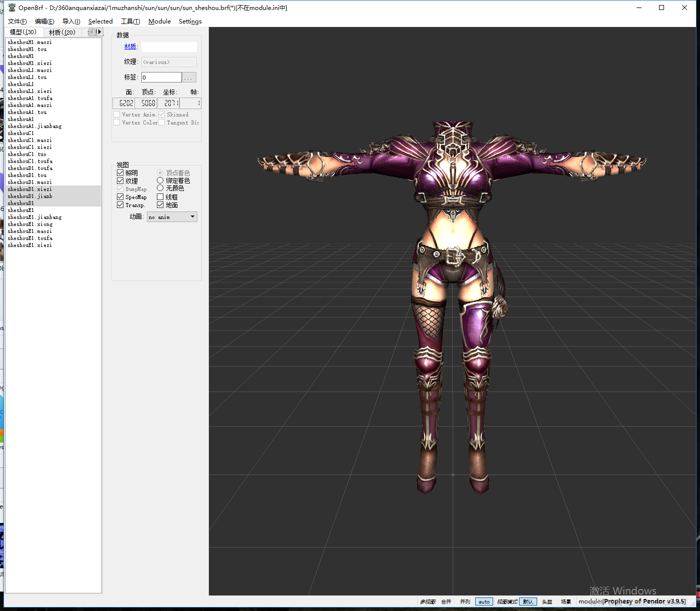Select the 绑定着色 radio option

(x=160, y=180)
